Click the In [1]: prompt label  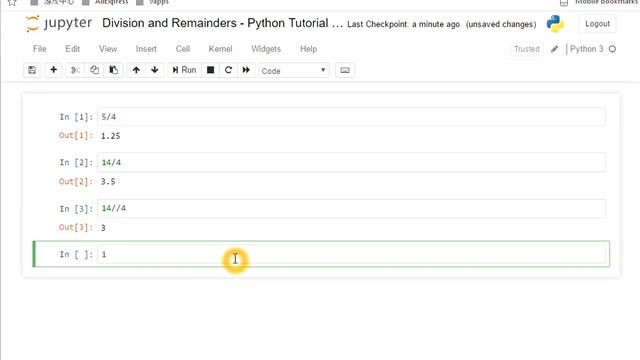[x=76, y=117]
